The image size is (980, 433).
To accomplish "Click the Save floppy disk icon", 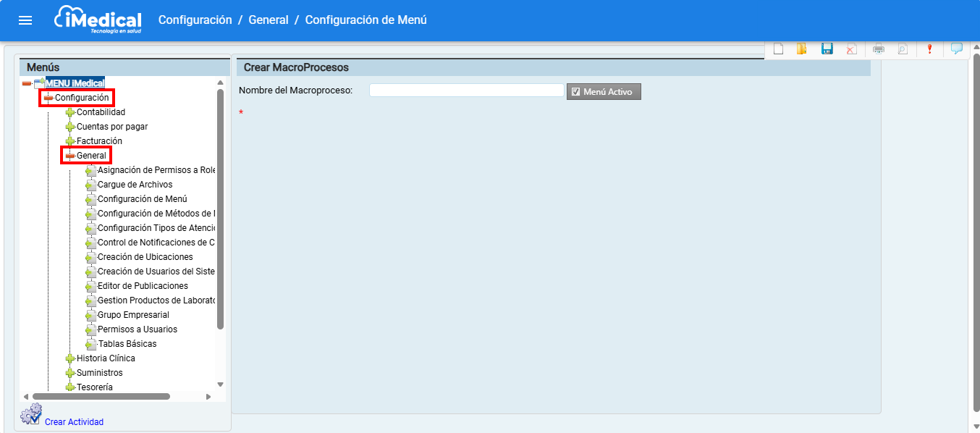I will pyautogui.click(x=827, y=49).
